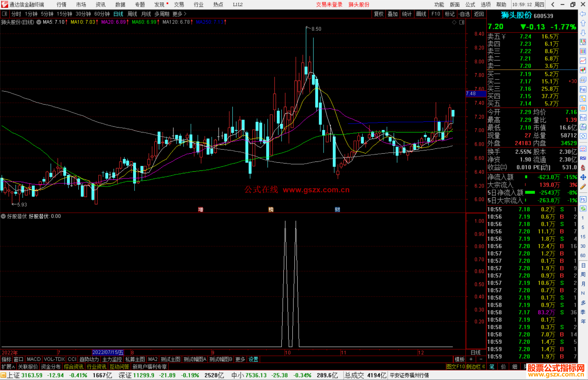Switch to the MACD indicator tab
Viewport: 588px width, 380px height.
click(34, 359)
